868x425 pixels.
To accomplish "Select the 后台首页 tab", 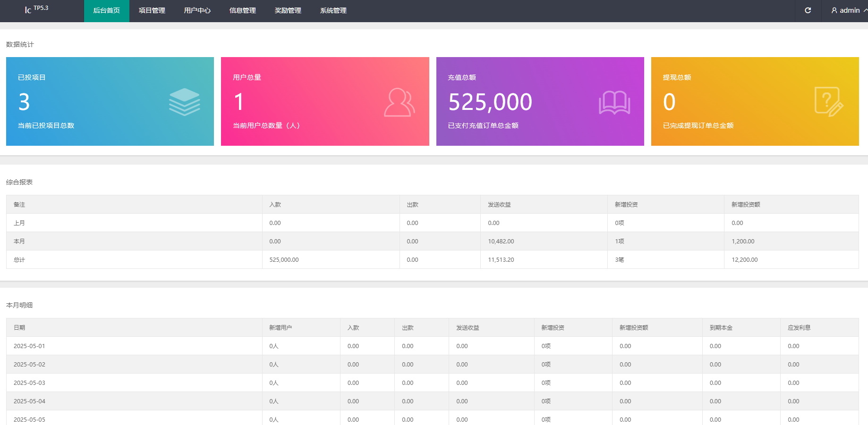I will pos(106,10).
